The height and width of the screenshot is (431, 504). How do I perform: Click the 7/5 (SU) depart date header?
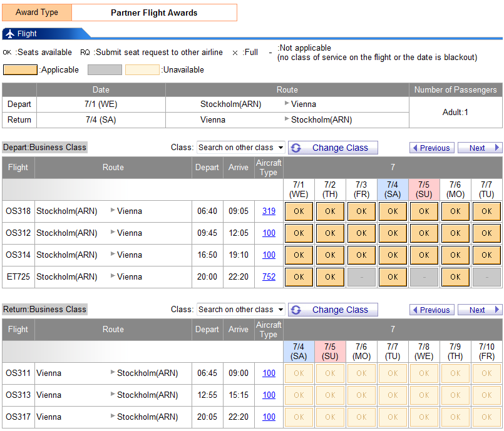[x=424, y=190]
